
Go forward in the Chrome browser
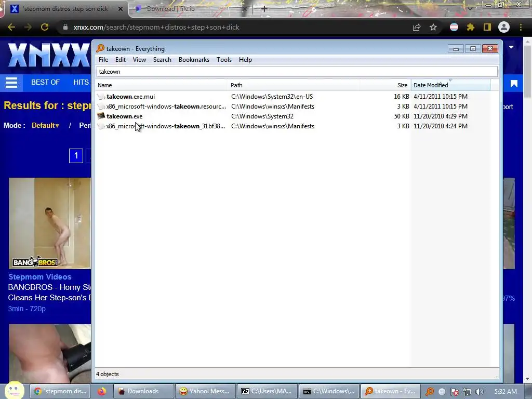[28, 27]
